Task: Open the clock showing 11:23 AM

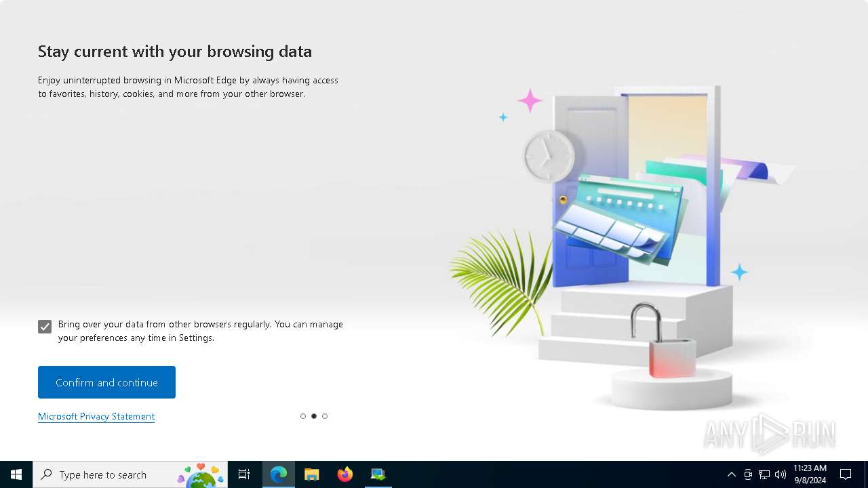Action: (x=810, y=474)
